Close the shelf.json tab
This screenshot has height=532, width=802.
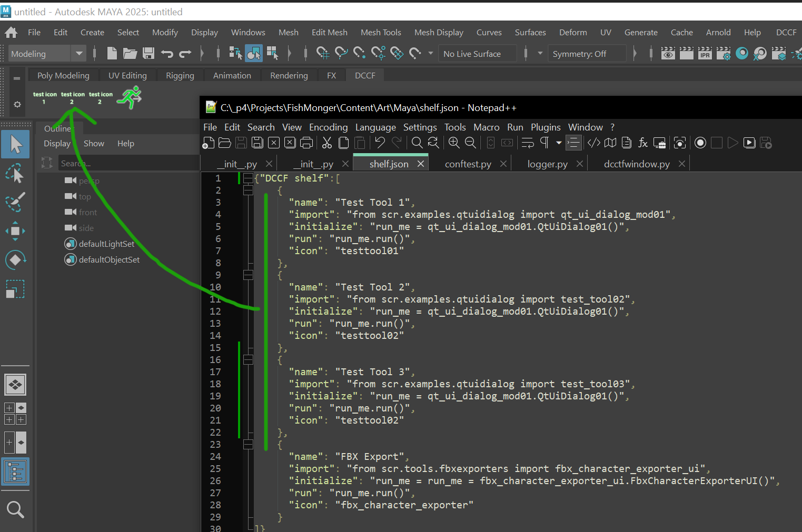tap(421, 164)
